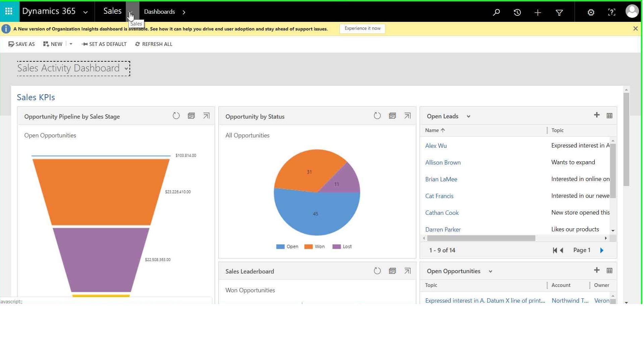Open the app launcher waffle icon

[x=9, y=11]
